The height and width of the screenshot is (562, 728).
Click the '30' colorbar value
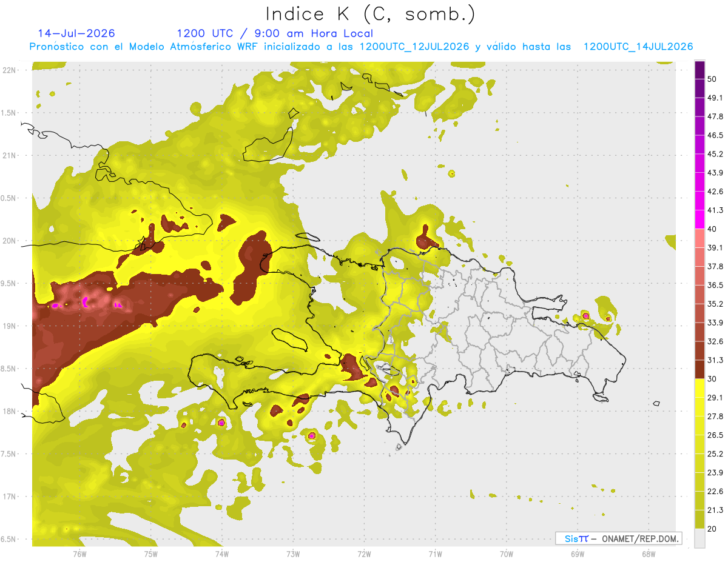[712, 379]
